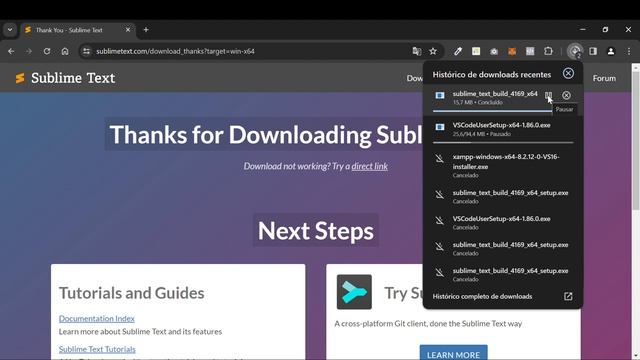This screenshot has width=640, height=360.
Task: Open Histórico completo de downloads
Action: [x=482, y=296]
